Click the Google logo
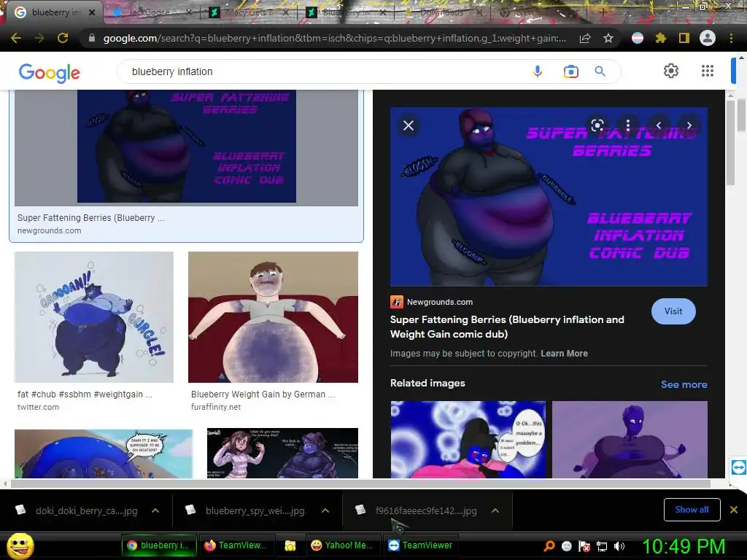Image resolution: width=747 pixels, height=560 pixels. click(x=50, y=73)
